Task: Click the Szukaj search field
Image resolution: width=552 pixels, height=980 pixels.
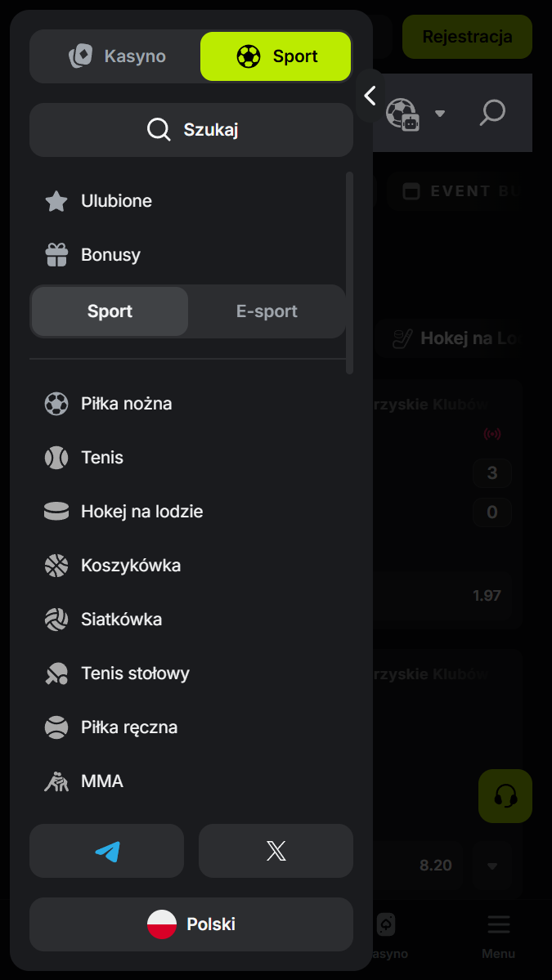Action: (191, 130)
